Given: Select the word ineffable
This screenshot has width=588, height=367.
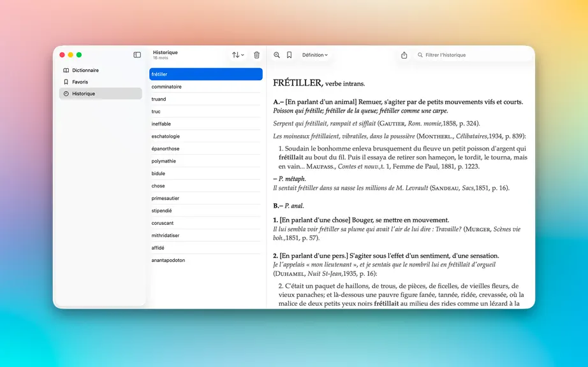Looking at the screenshot, I should (206, 124).
